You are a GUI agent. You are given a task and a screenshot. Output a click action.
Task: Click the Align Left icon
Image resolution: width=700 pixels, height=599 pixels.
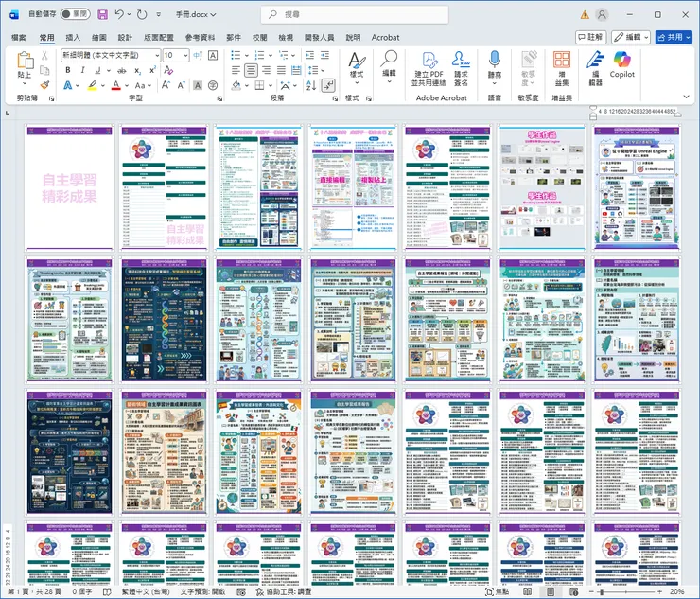236,70
